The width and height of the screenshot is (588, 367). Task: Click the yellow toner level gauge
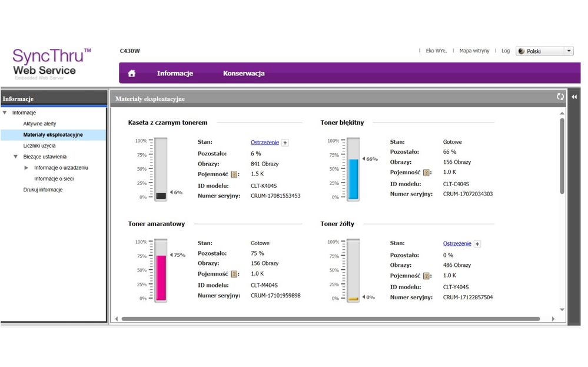[353, 270]
